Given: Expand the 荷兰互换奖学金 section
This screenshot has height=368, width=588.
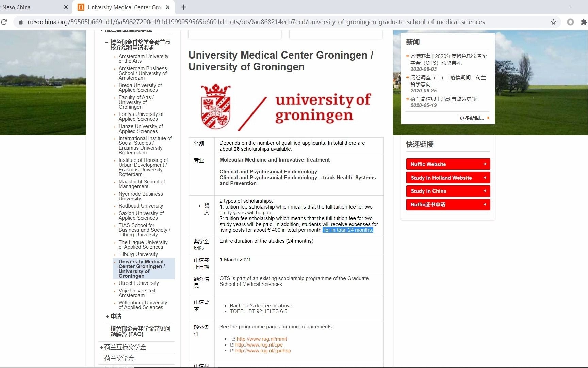Looking at the screenshot, I should (x=101, y=347).
